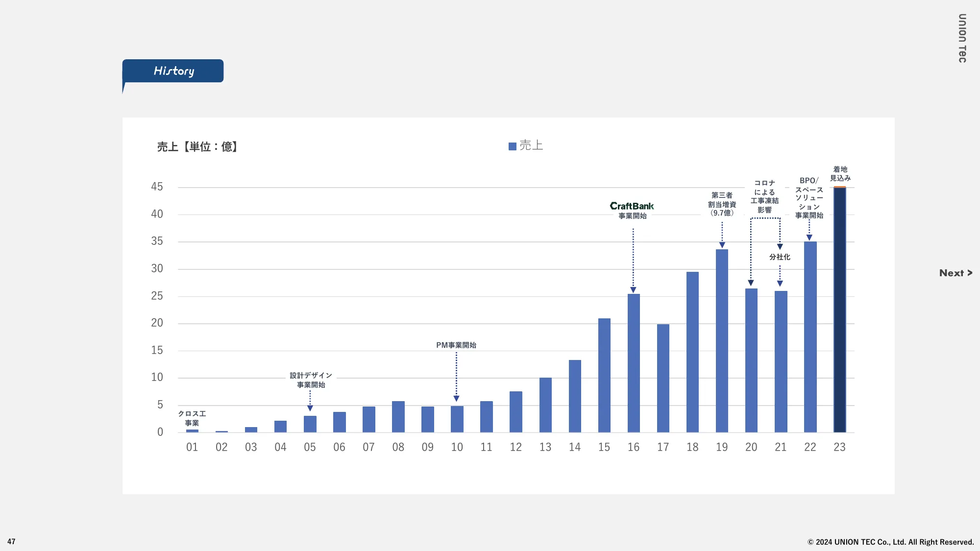Click the Next > navigation button
The width and height of the screenshot is (980, 551).
pos(955,272)
